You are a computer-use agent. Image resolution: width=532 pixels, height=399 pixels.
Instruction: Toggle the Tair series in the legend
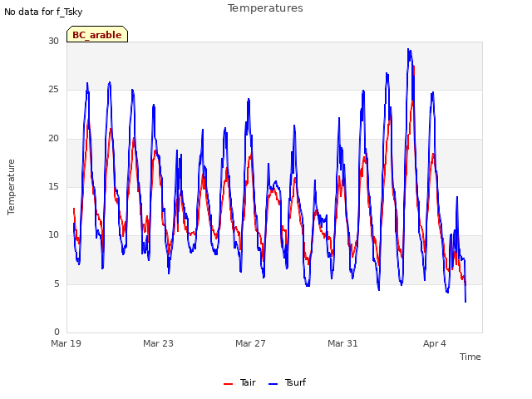[x=239, y=382]
